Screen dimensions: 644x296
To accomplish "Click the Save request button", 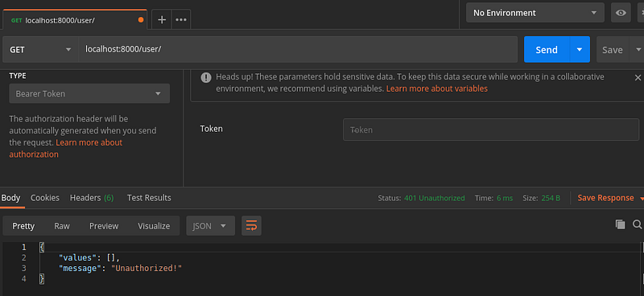I will 613,50.
